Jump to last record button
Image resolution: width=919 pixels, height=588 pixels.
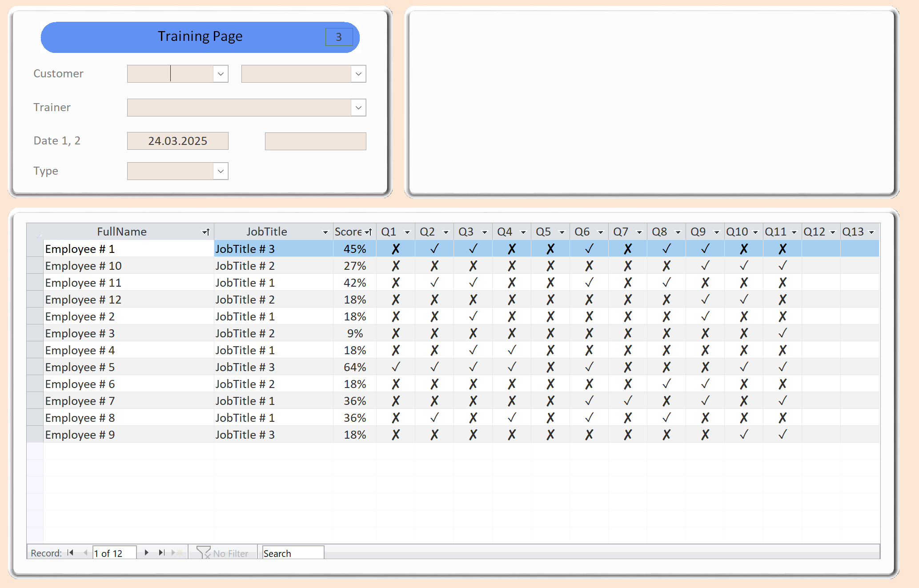click(x=161, y=552)
